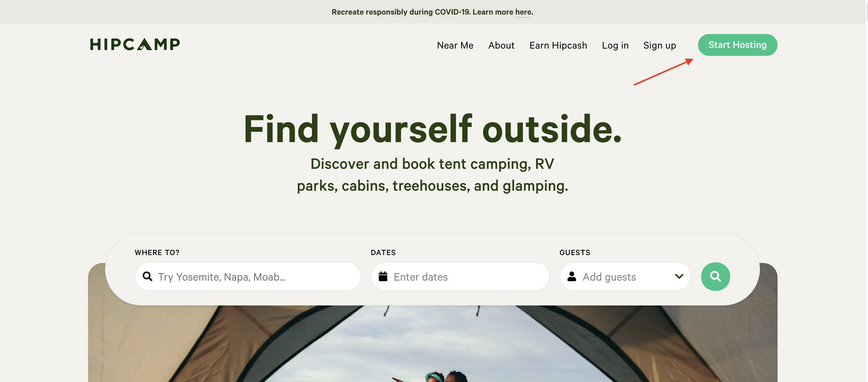Click the Log in link
This screenshot has height=382, width=868.
pyautogui.click(x=615, y=45)
